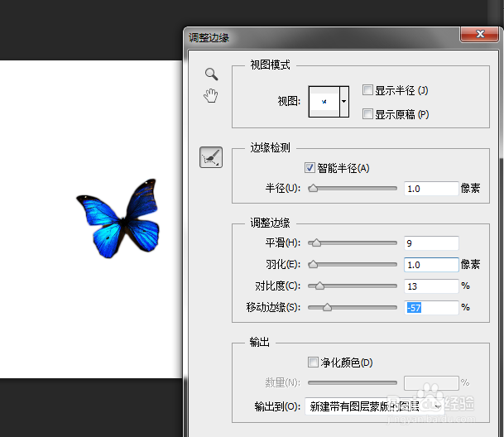The image size is (504, 437).
Task: Enable the 净化颜色(D) checkbox
Action: [x=313, y=362]
